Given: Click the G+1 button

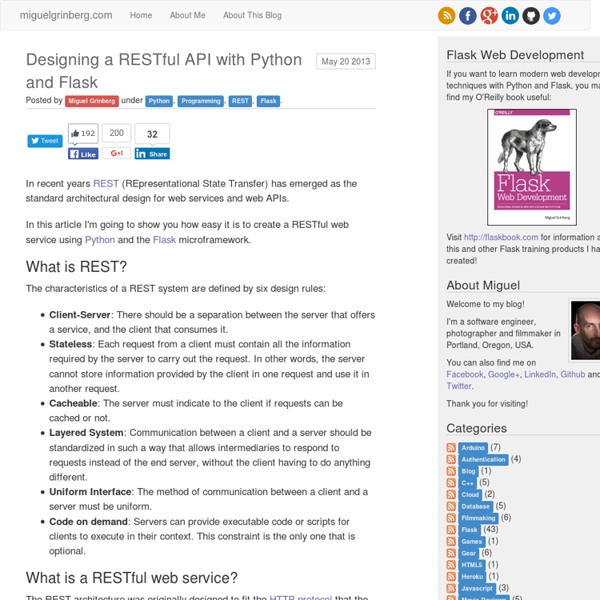Looking at the screenshot, I should (x=116, y=153).
